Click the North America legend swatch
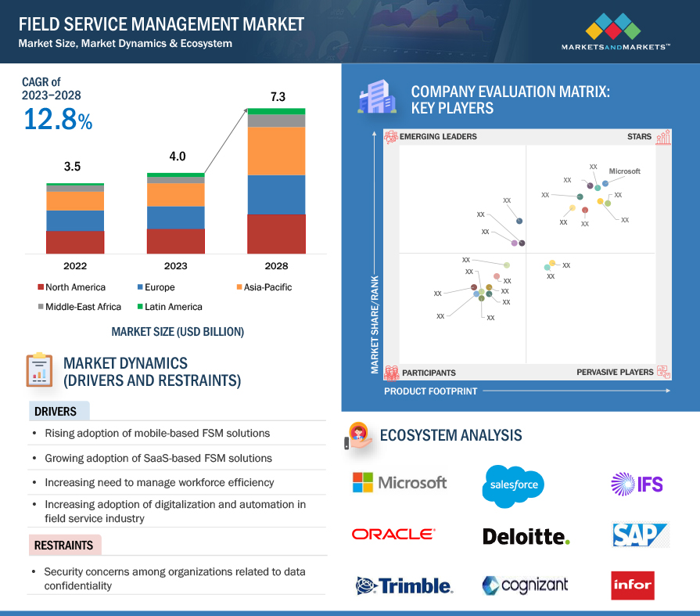The image size is (700, 616). pos(40,287)
